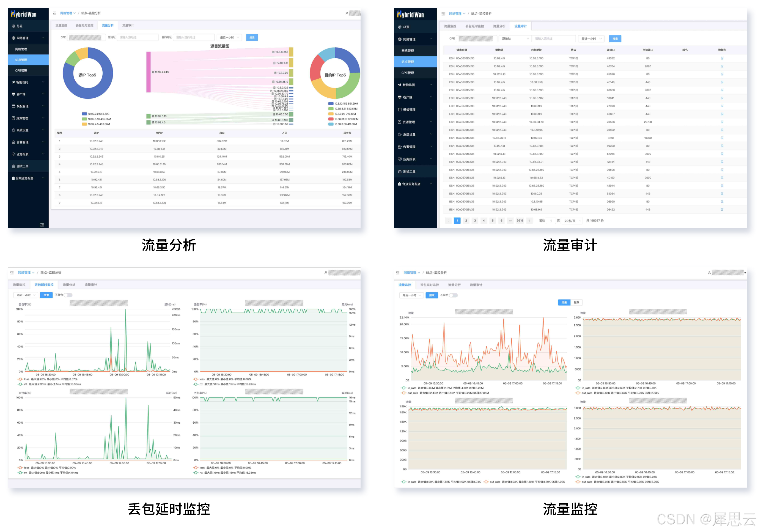
Task: Open the 20条/页 page size dropdown
Action: pos(572,221)
